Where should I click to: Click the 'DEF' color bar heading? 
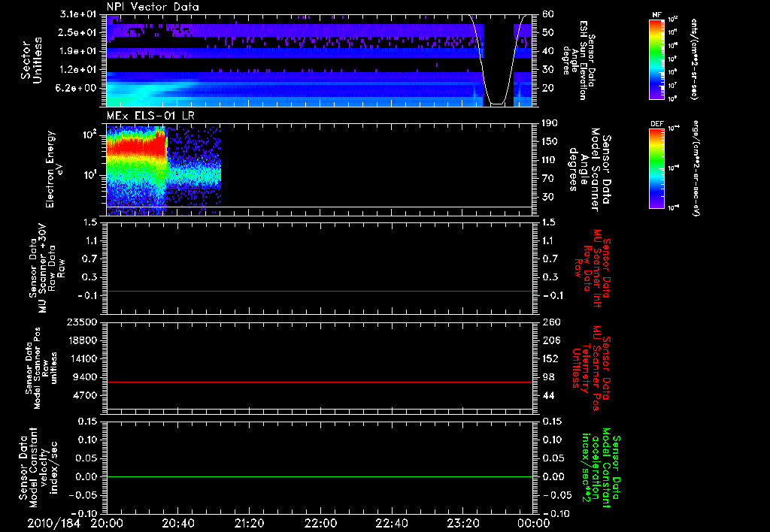(x=657, y=124)
